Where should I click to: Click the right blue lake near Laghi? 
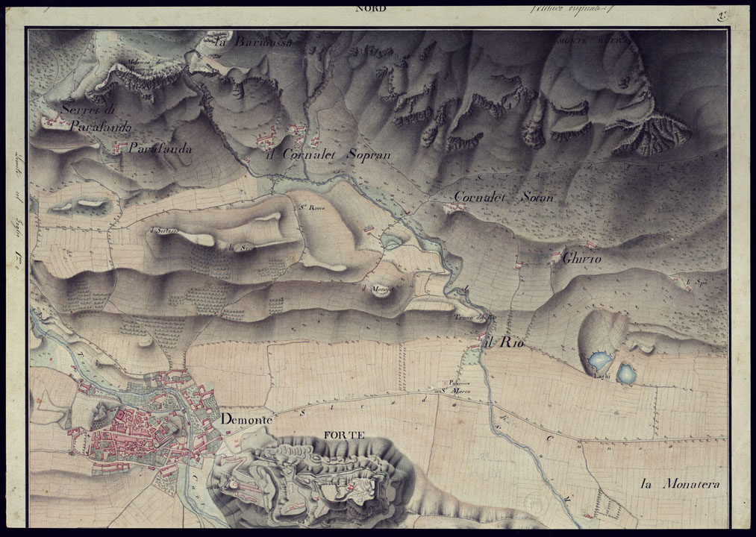(x=625, y=373)
